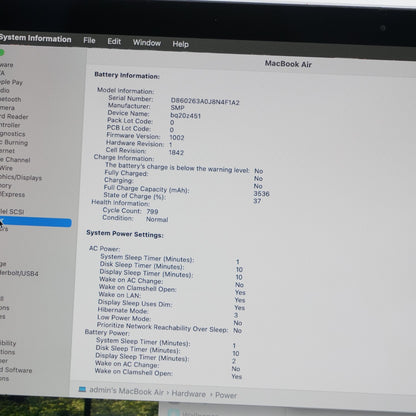
Task: Click the MacBook Air window title
Action: pos(288,64)
